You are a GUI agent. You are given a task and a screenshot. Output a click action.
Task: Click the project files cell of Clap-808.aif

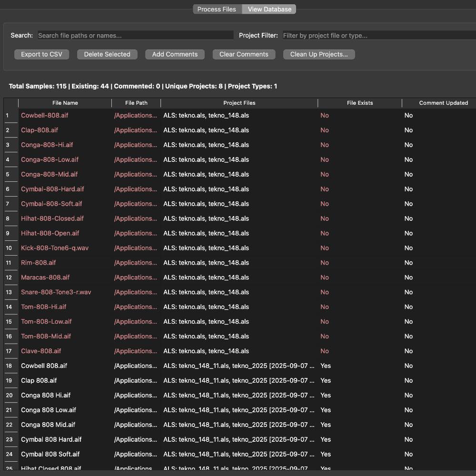point(239,130)
